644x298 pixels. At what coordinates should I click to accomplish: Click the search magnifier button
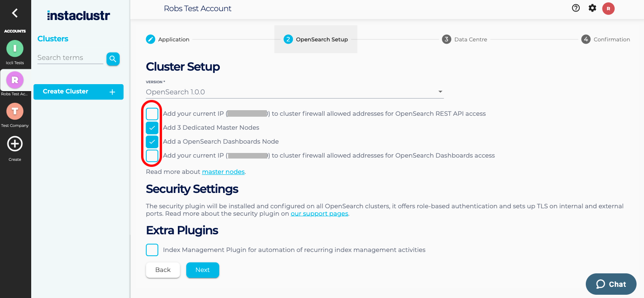(113, 59)
